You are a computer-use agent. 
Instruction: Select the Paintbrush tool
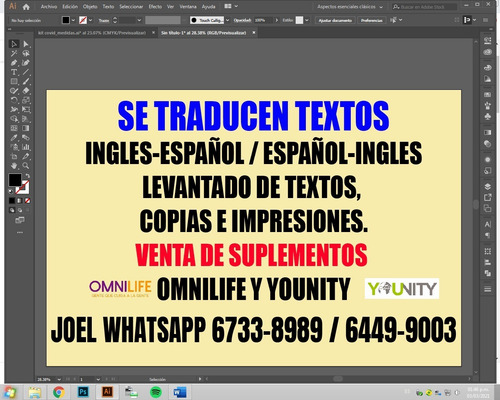[x=26, y=81]
